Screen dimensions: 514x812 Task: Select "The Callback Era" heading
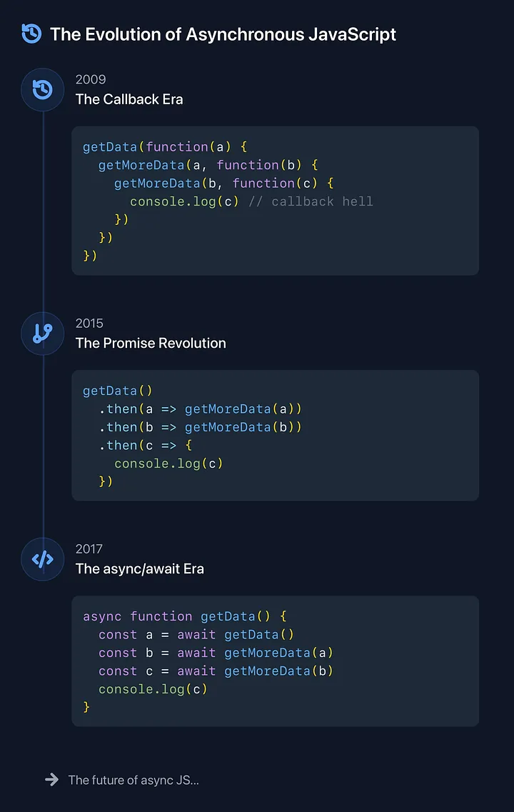click(129, 99)
